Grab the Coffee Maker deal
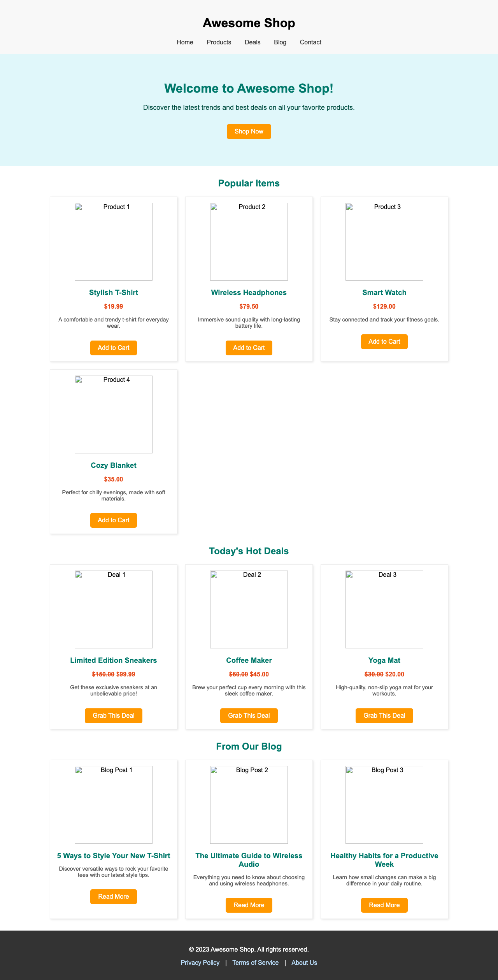Viewport: 498px width, 980px height. pos(249,715)
